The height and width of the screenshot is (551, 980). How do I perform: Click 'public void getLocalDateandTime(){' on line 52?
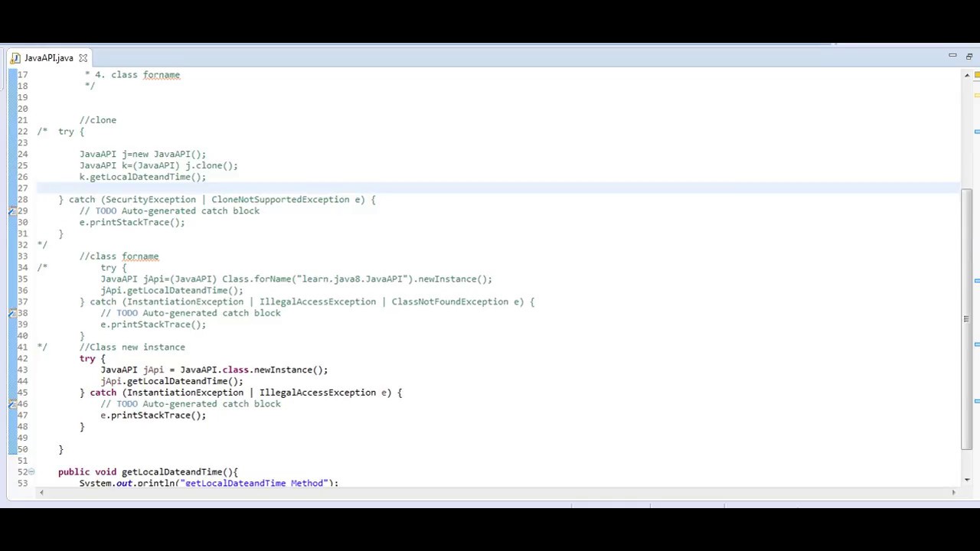[148, 472]
